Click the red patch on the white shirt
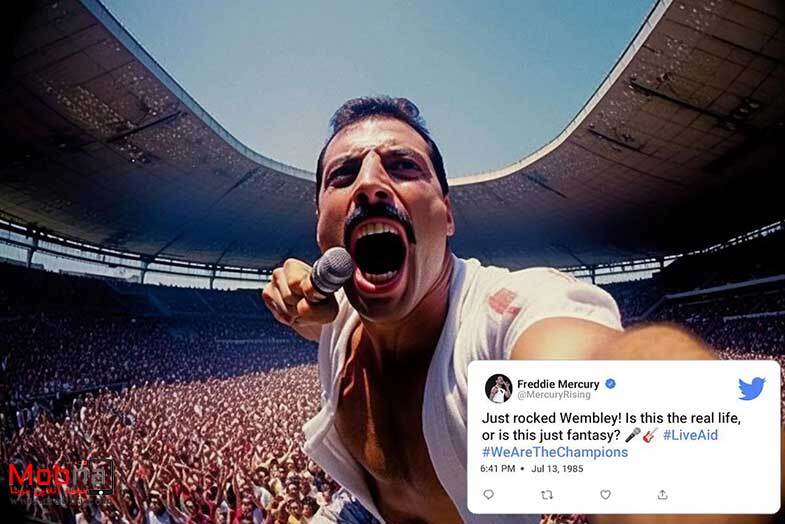This screenshot has width=785, height=524. tap(504, 303)
